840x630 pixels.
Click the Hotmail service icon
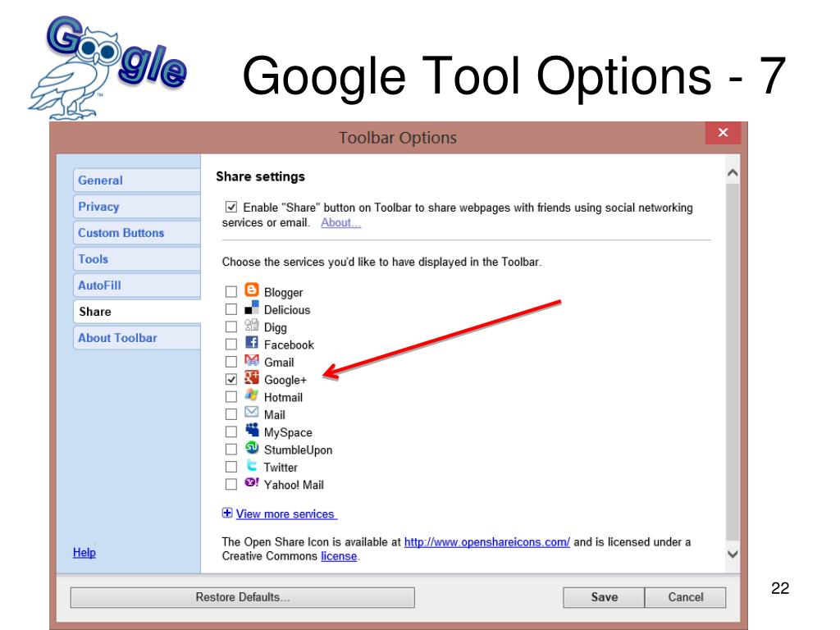coord(251,395)
